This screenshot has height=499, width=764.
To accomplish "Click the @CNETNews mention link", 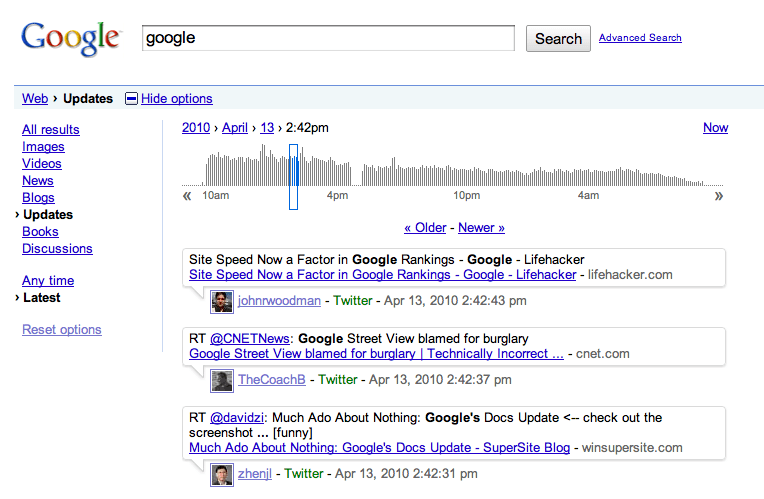I will point(250,339).
